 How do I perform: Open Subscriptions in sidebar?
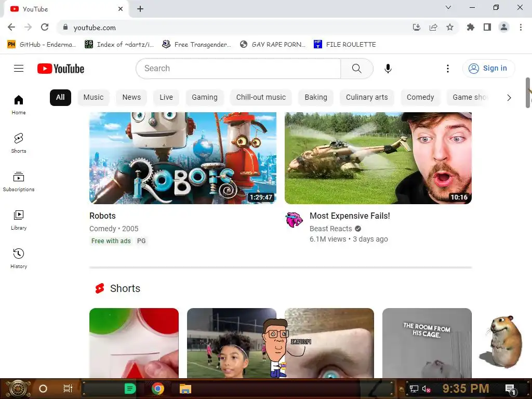click(x=19, y=182)
